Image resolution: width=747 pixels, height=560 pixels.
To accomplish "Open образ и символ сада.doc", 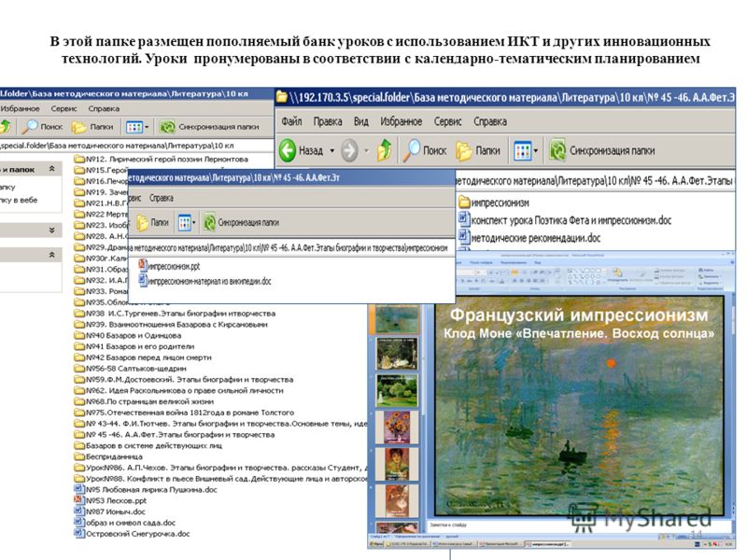I will tap(125, 523).
